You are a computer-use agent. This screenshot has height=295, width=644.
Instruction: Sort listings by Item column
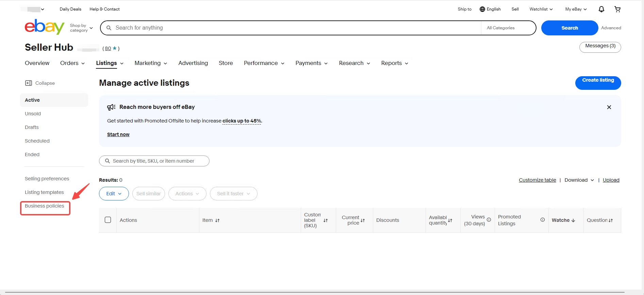tap(217, 220)
